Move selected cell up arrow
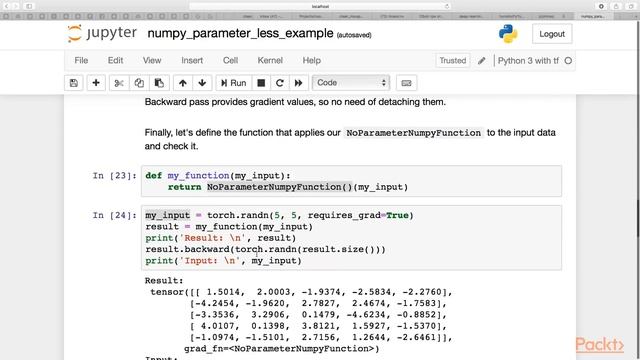The height and width of the screenshot is (360, 640). pos(182,83)
